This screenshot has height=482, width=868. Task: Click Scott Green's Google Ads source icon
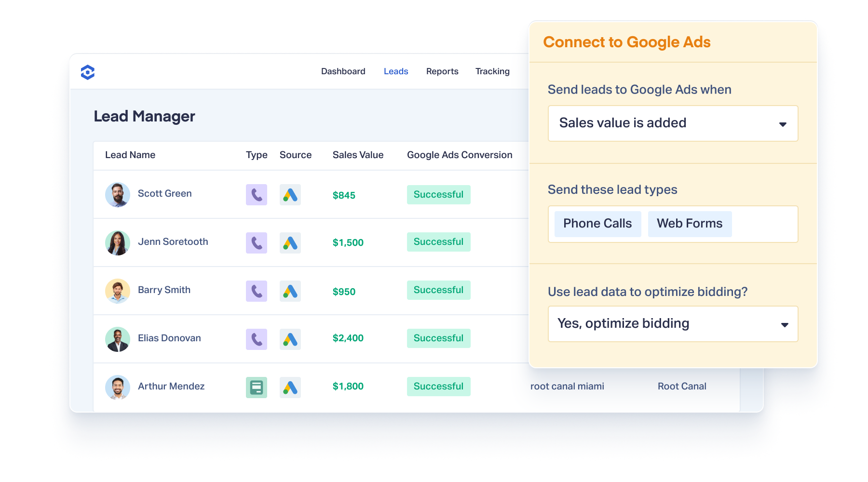(290, 195)
